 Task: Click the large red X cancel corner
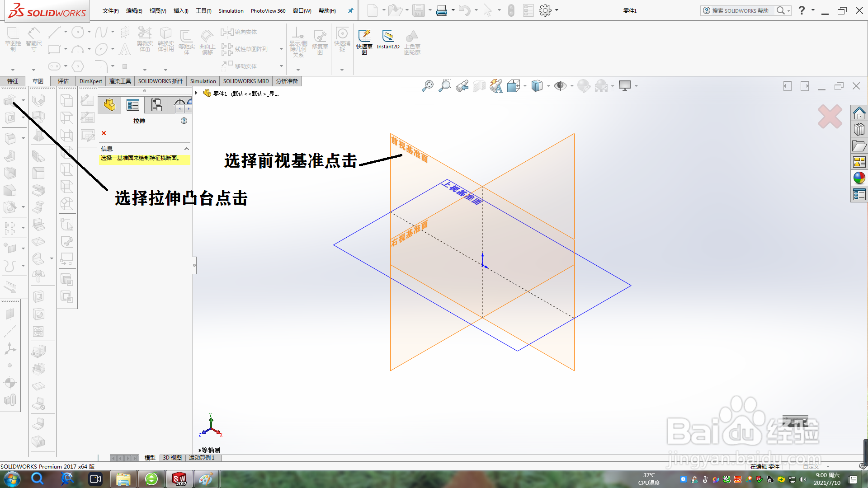tap(830, 117)
